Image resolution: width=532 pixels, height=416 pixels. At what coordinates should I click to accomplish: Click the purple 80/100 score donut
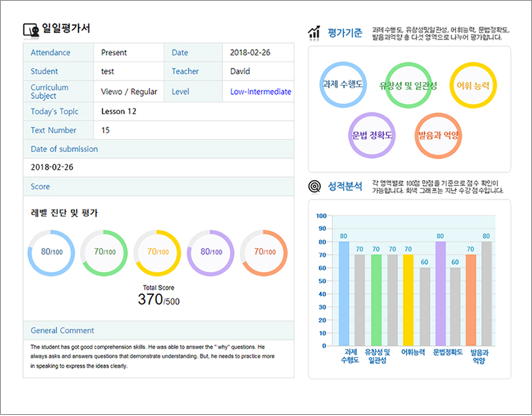tap(210, 252)
